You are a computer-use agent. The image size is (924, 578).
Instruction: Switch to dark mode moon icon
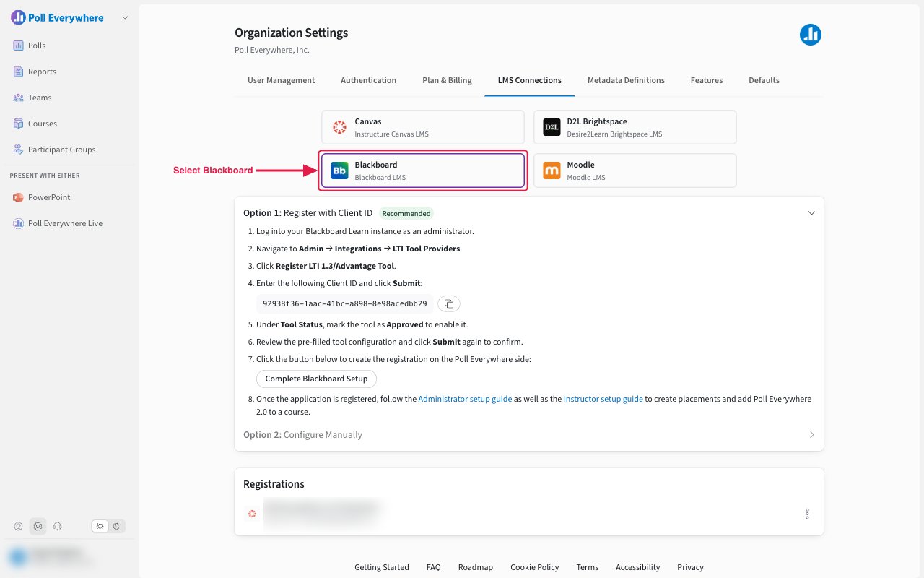116,526
